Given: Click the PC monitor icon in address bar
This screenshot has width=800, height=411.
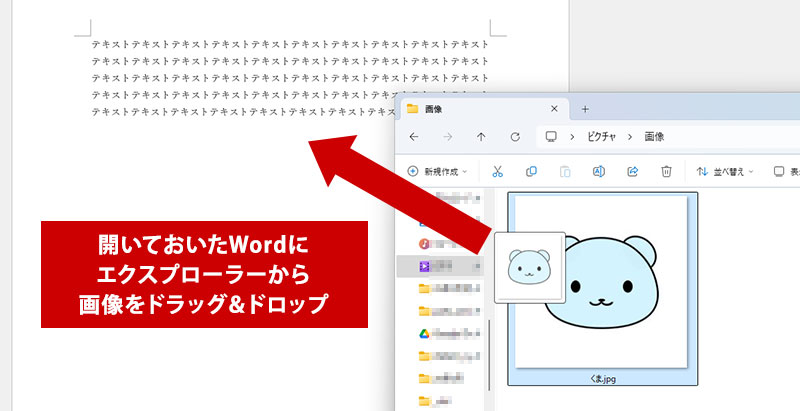Looking at the screenshot, I should [551, 137].
